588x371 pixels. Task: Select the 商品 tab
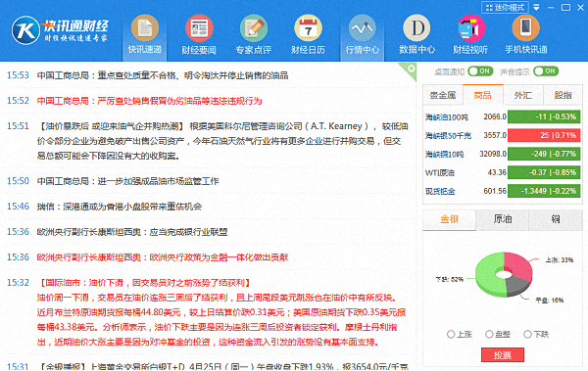[x=482, y=95]
